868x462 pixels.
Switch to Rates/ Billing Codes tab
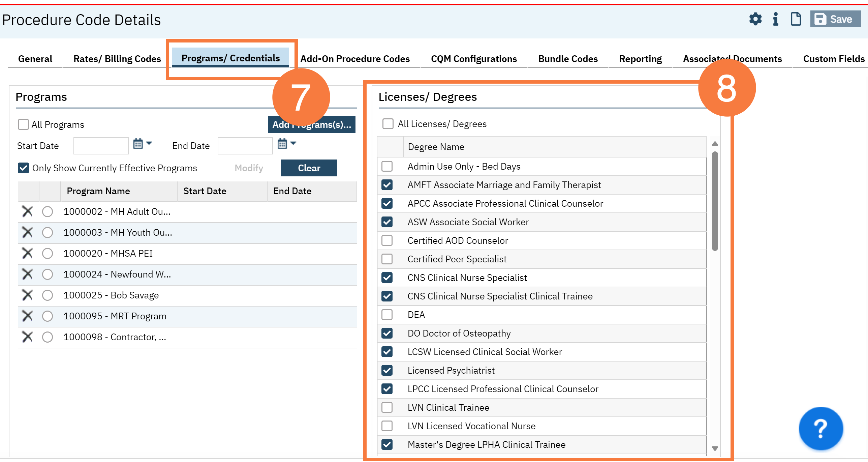tap(117, 59)
